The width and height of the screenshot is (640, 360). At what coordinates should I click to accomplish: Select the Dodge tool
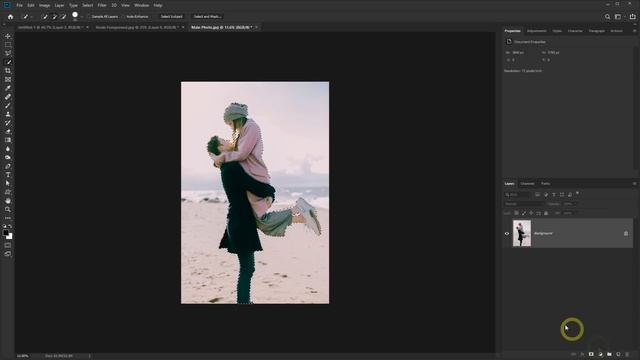[x=8, y=158]
